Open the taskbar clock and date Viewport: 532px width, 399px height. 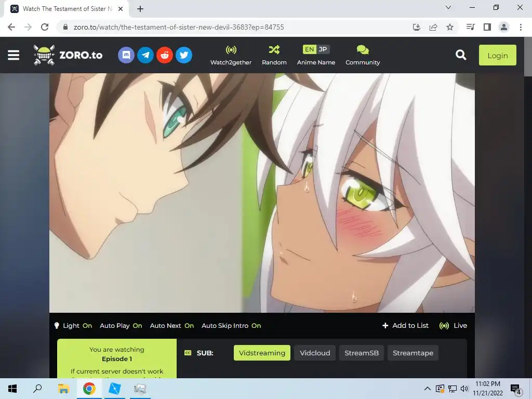pos(487,389)
